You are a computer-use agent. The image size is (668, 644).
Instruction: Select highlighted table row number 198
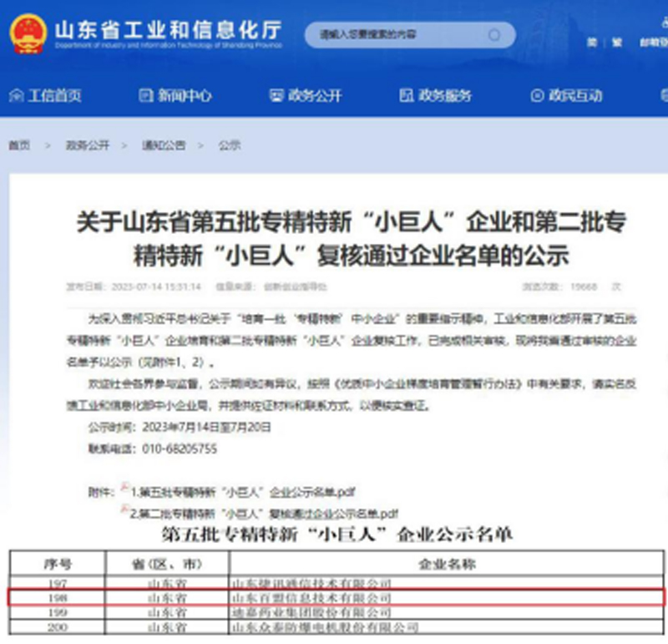pyautogui.click(x=334, y=598)
